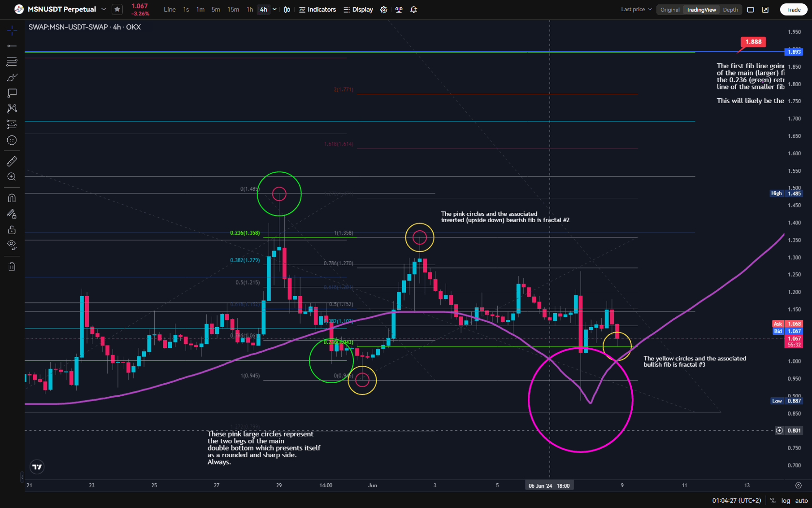Select the text annotation tool
Image resolution: width=812 pixels, height=508 pixels.
12,93
